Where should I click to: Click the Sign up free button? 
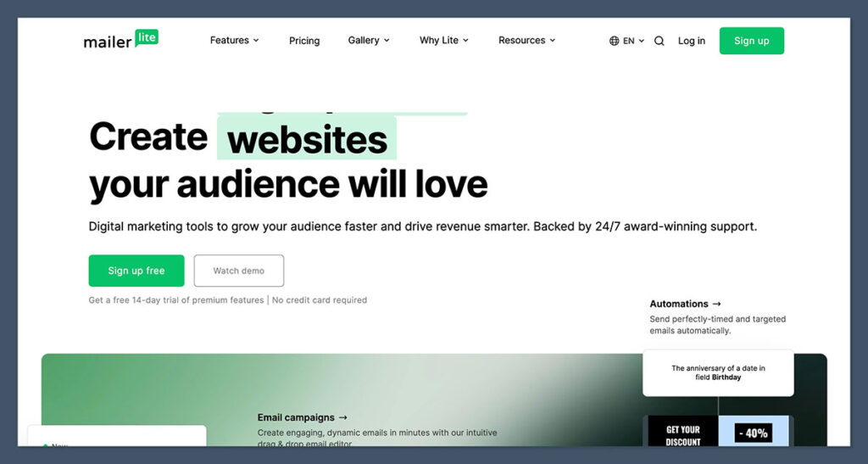tap(136, 271)
